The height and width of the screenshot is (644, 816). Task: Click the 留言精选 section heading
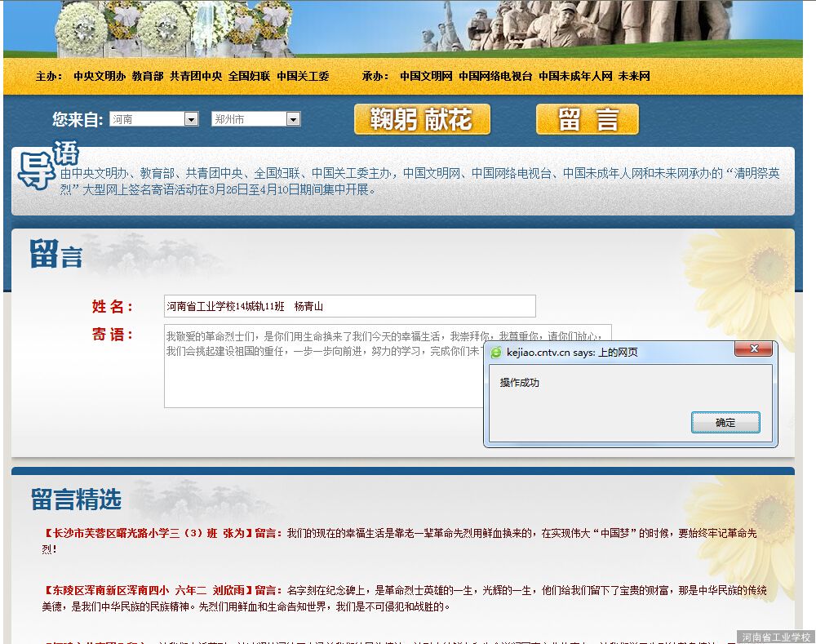click(76, 499)
